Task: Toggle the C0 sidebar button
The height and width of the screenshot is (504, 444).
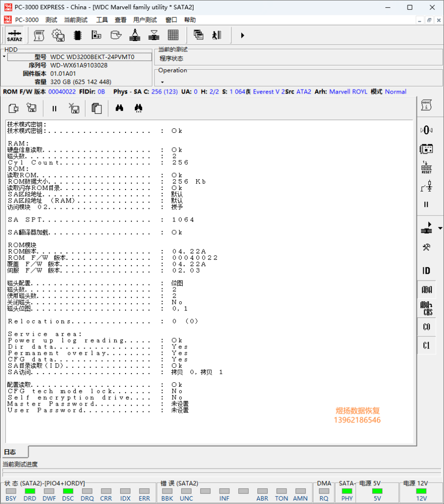Action: pos(427,327)
